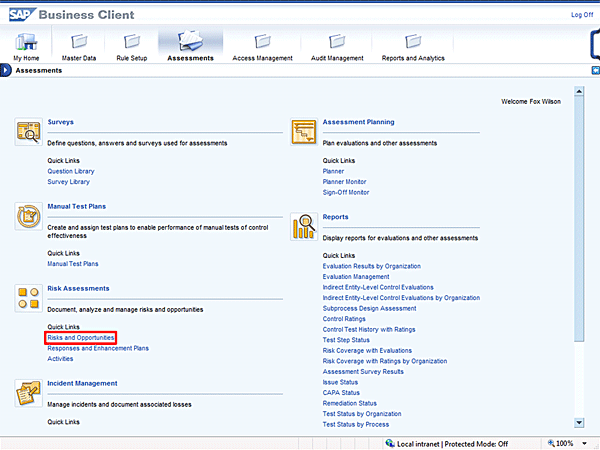The width and height of the screenshot is (600, 450).
Task: Open the Access Management folder icon
Action: (262, 41)
